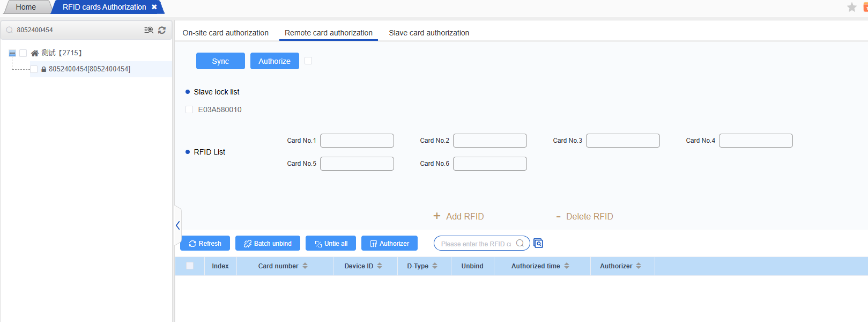Click the star favorite icon
The image size is (868, 322).
tap(851, 7)
